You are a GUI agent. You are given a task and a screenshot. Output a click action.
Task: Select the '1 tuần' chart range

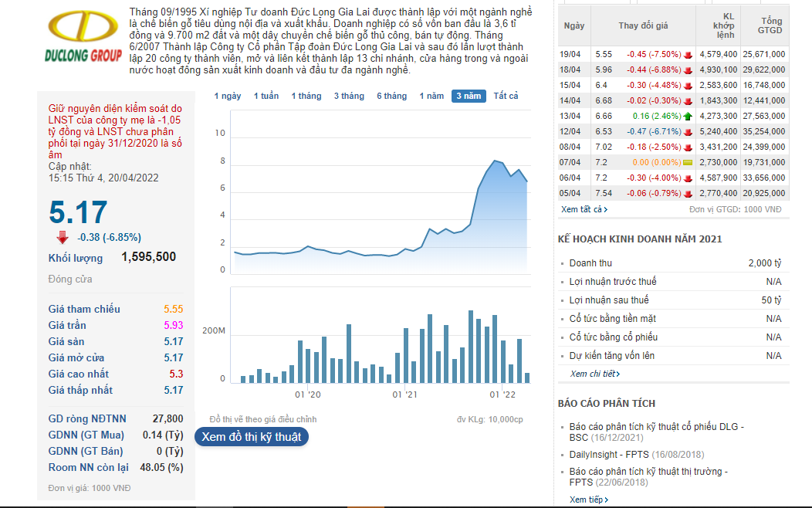(266, 96)
